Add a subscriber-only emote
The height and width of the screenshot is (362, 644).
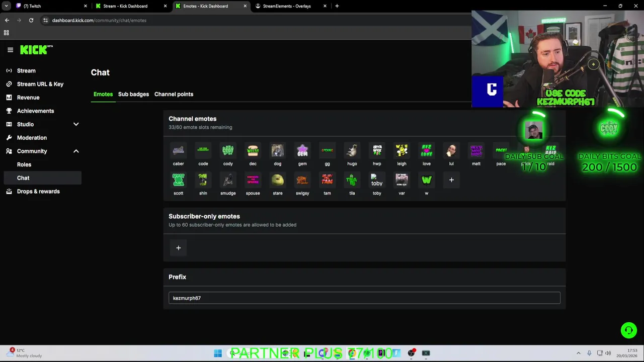click(x=178, y=248)
